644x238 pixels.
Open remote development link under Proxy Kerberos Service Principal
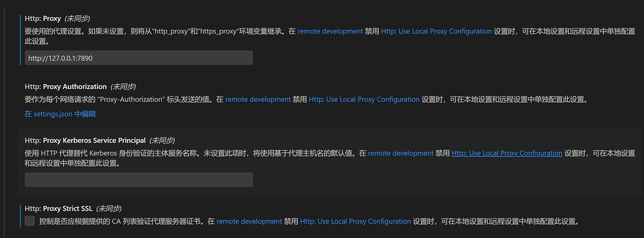click(401, 153)
